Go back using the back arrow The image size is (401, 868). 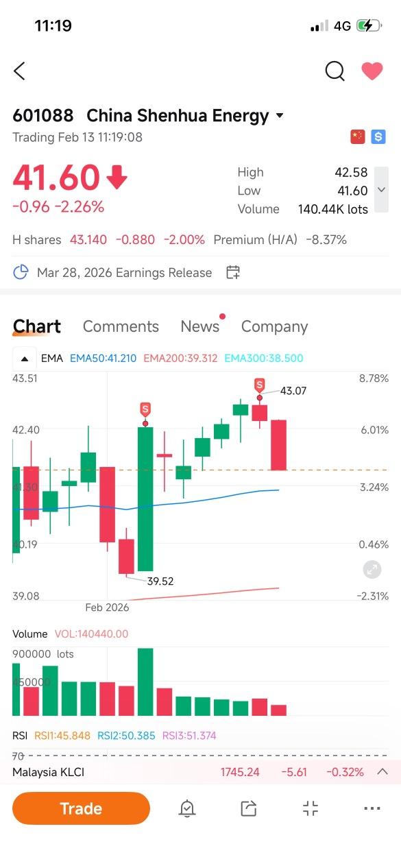point(19,71)
